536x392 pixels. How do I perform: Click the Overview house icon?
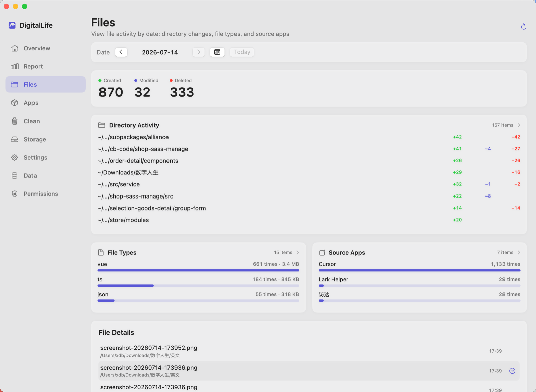coord(15,48)
